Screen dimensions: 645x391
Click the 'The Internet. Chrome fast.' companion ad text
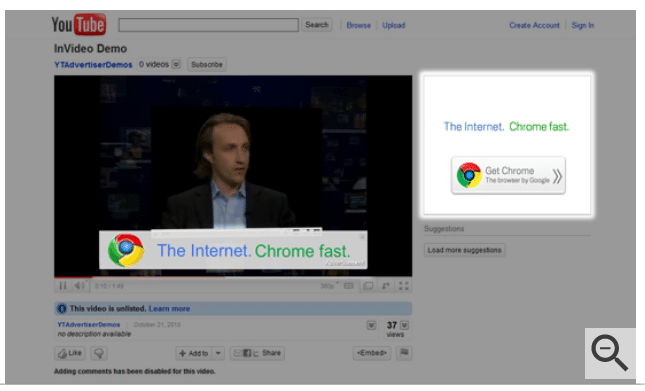(x=506, y=127)
